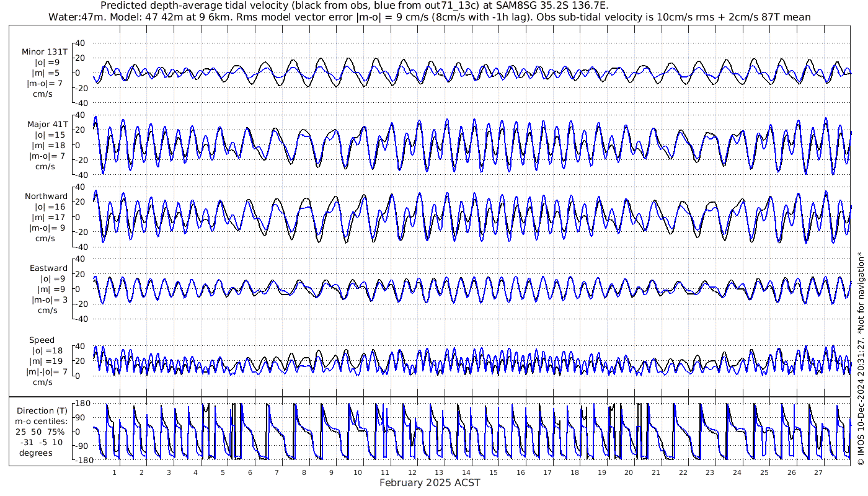
Task: Click day '1' on the date axis
Action: point(114,472)
